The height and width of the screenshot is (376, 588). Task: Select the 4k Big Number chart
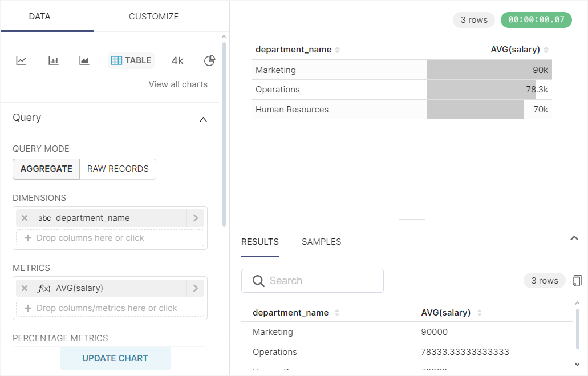click(x=177, y=60)
